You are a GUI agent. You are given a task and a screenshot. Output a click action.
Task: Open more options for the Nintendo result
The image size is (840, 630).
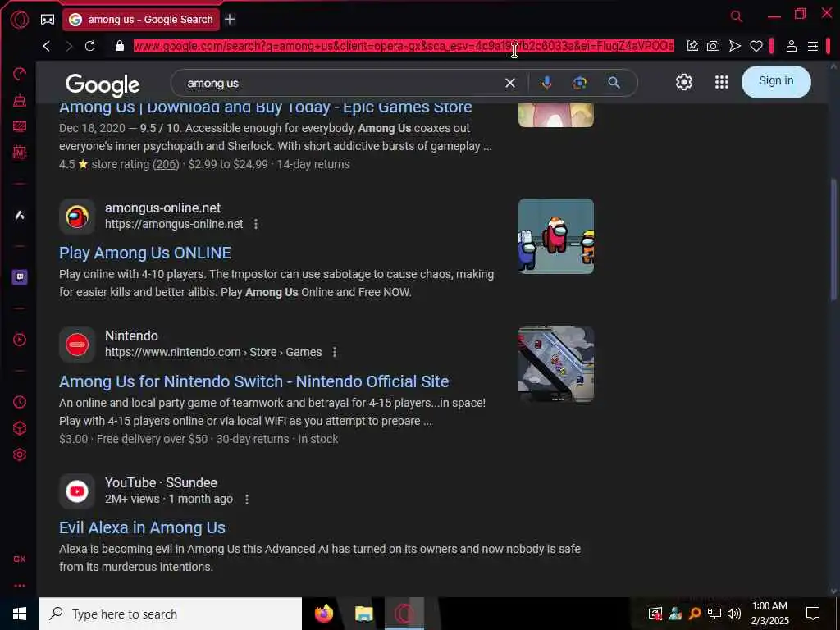[x=335, y=352]
